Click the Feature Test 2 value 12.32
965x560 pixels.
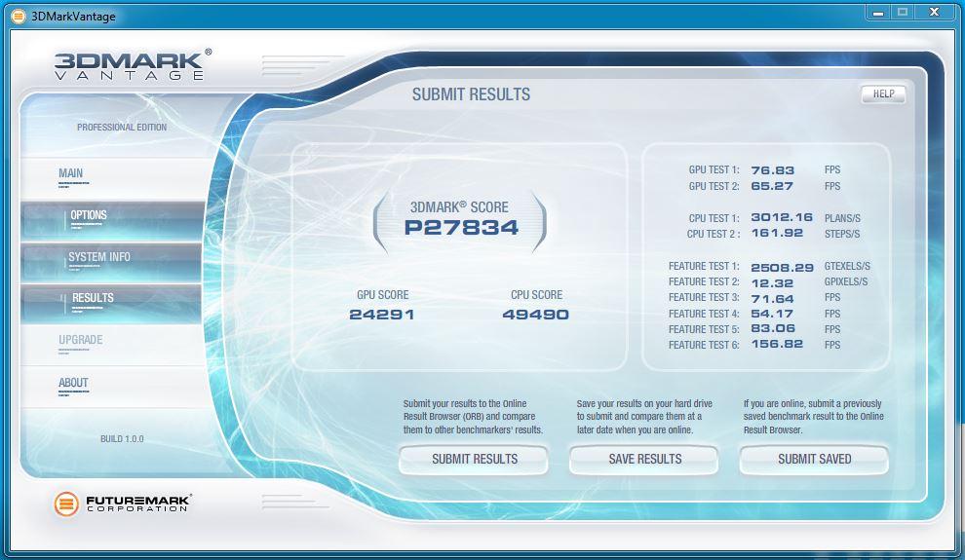pyautogui.click(x=772, y=283)
